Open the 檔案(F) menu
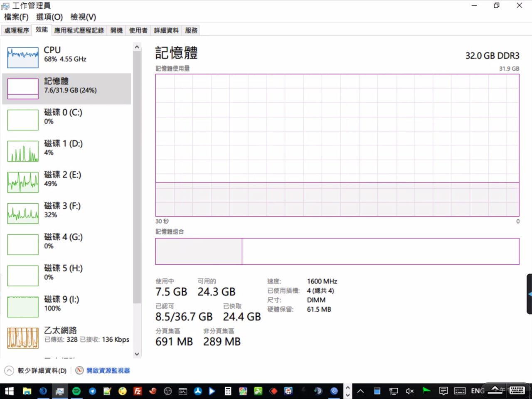532x399 pixels. [16, 17]
